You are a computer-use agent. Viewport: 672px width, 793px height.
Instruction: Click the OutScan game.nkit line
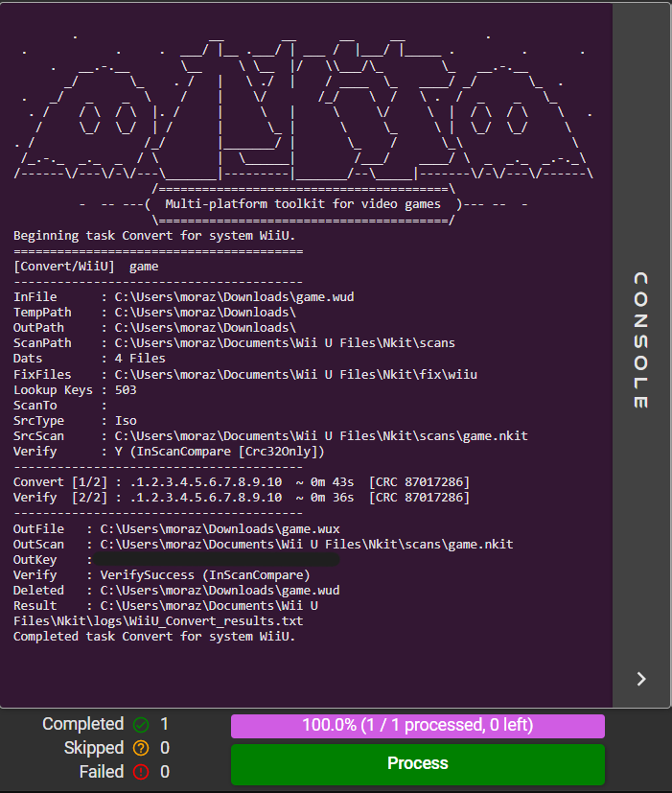(264, 545)
